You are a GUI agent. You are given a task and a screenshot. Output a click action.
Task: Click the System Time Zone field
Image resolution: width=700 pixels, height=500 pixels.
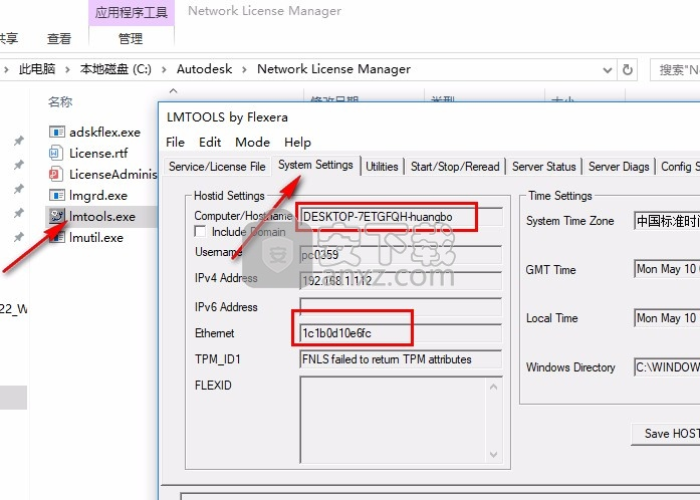click(667, 221)
